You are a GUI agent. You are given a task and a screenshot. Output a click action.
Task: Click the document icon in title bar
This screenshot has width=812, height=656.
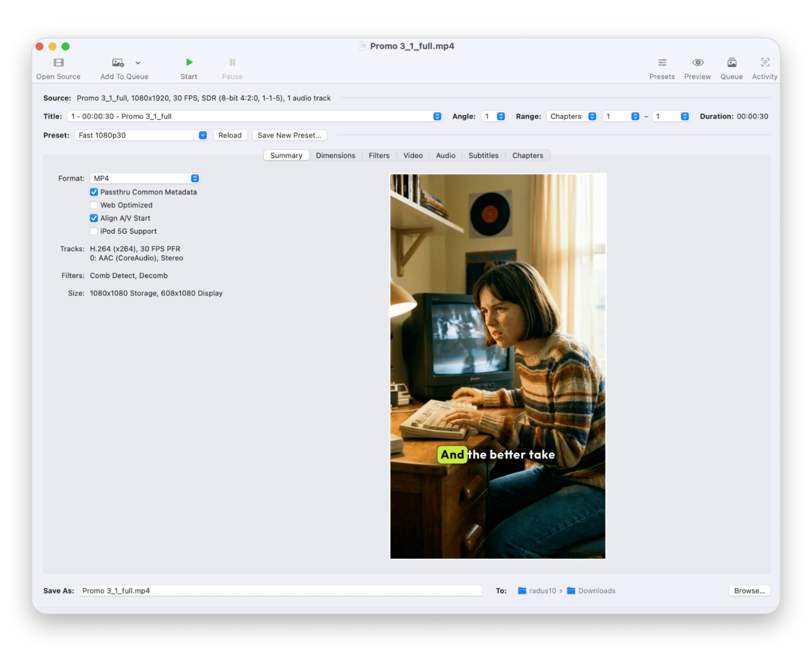coord(362,46)
